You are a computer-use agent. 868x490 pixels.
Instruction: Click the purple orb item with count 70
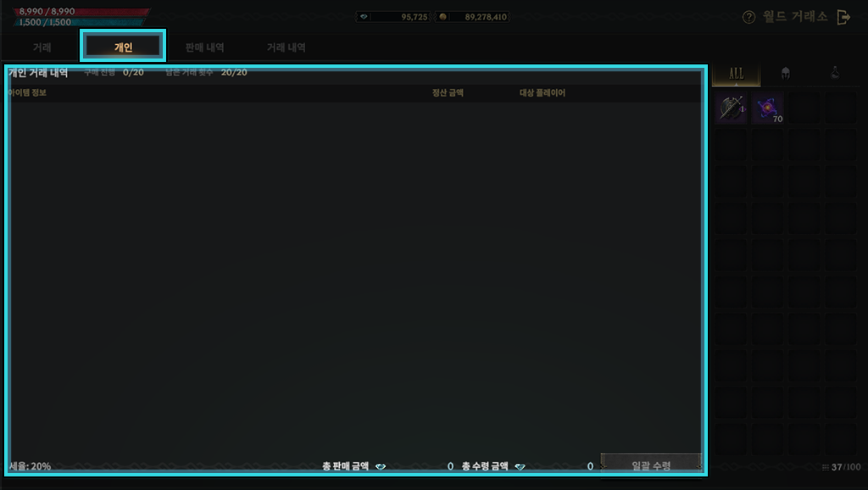point(768,109)
